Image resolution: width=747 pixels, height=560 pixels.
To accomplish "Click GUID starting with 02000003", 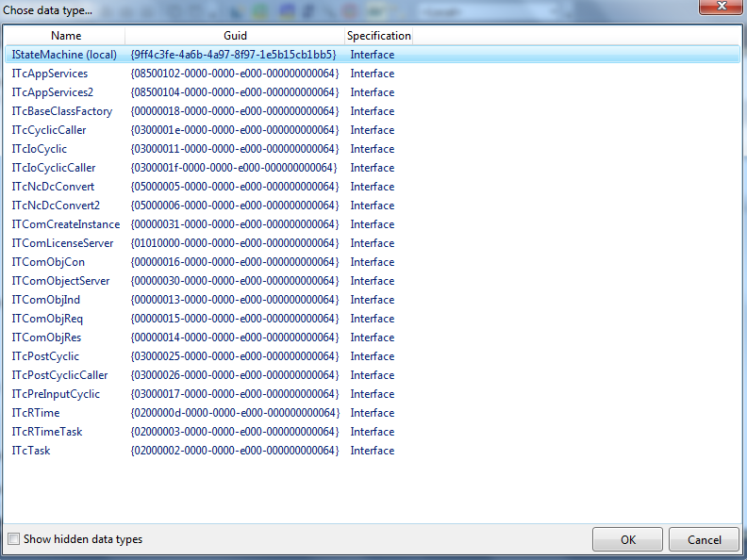I will point(235,432).
